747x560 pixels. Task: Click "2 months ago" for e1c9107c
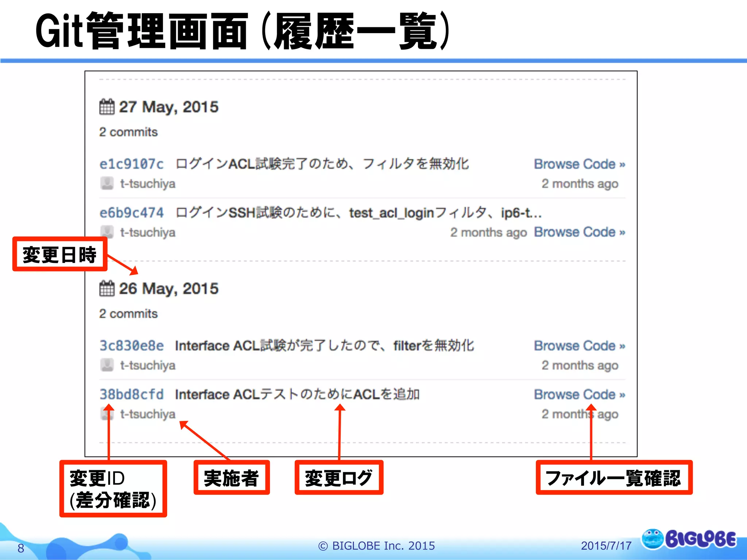point(580,184)
